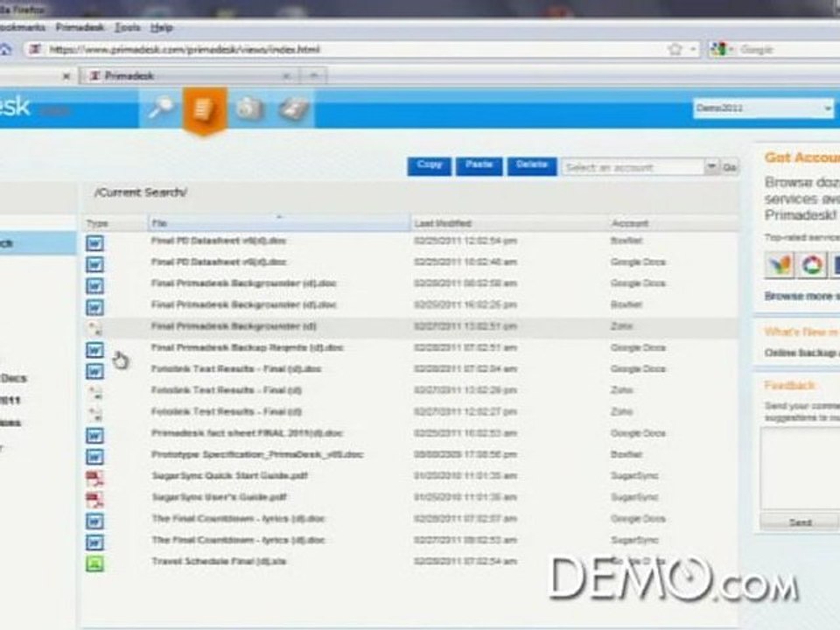The height and width of the screenshot is (630, 840).
Task: Click the Primadesk site favicon in address bar
Action: point(35,49)
